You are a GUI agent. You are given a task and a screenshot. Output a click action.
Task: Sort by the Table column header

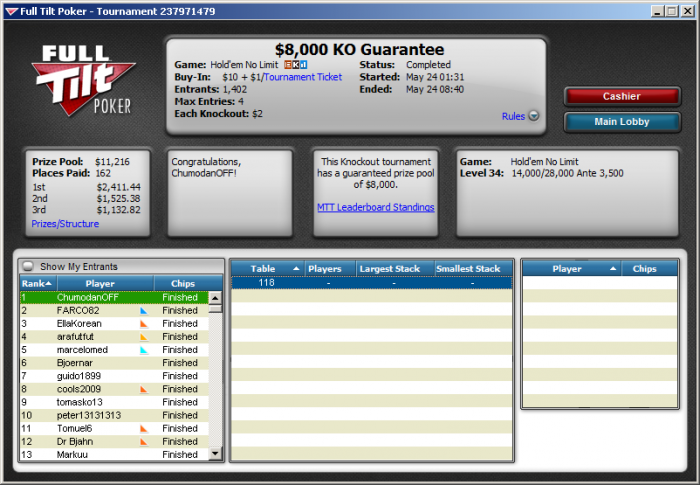[268, 268]
